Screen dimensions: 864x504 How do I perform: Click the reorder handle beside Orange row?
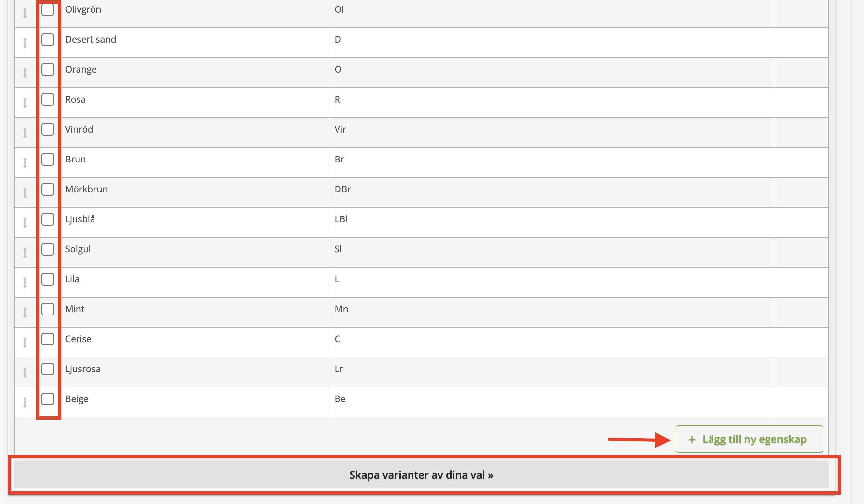pyautogui.click(x=25, y=73)
